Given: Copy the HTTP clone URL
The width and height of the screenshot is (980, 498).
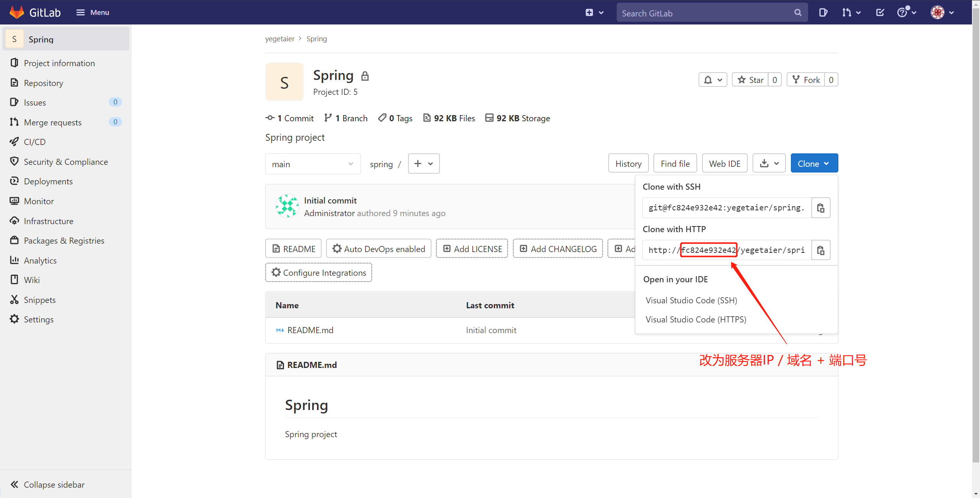Looking at the screenshot, I should [x=820, y=250].
